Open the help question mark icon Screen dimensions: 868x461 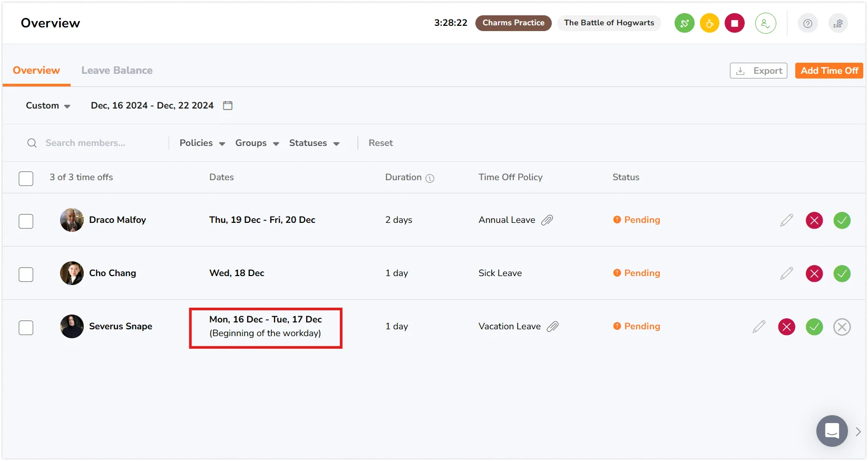[807, 23]
